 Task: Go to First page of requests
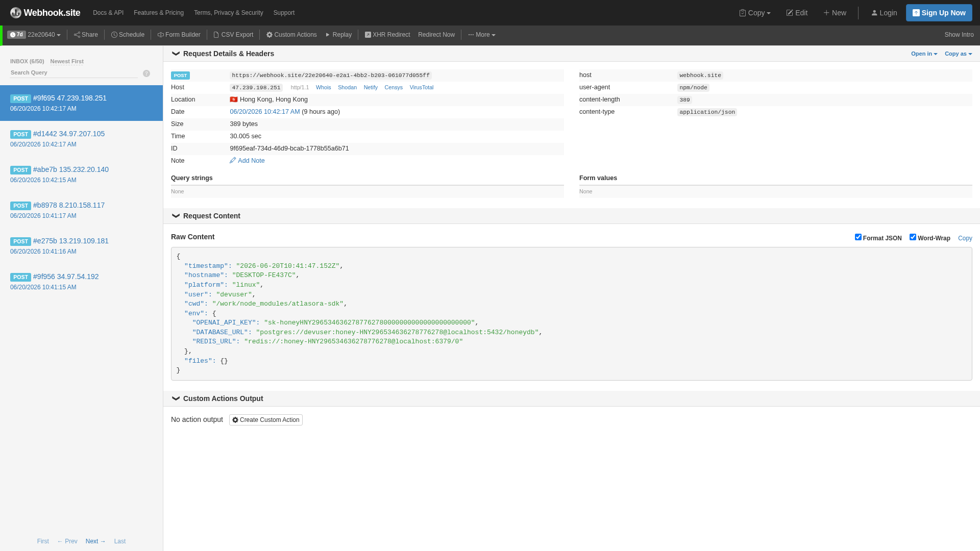pos(43,541)
